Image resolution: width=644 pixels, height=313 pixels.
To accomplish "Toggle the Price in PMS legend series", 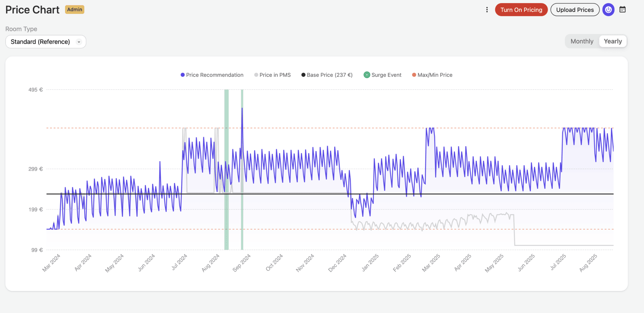I will tap(272, 75).
